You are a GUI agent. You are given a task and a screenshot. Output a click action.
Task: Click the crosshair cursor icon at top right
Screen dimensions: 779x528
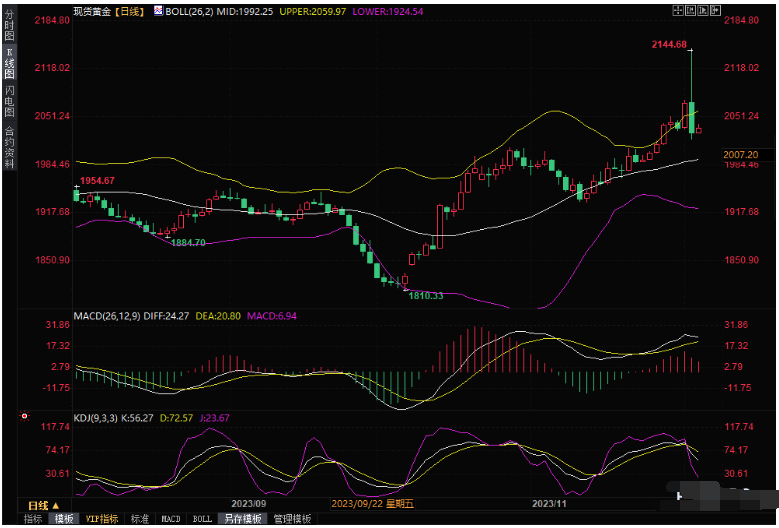[678, 10]
